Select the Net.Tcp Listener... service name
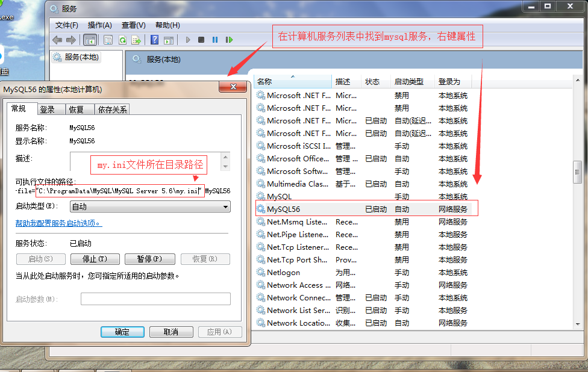The height and width of the screenshot is (372, 588). click(x=298, y=247)
